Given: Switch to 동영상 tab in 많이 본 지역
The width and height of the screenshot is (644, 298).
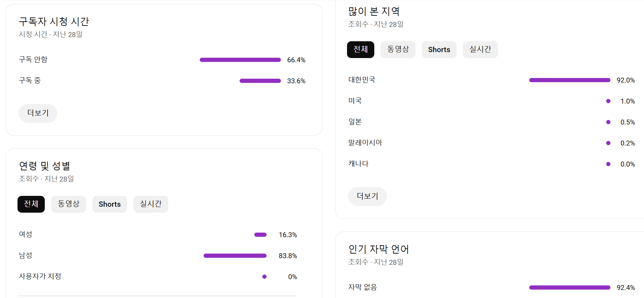Looking at the screenshot, I should 398,50.
